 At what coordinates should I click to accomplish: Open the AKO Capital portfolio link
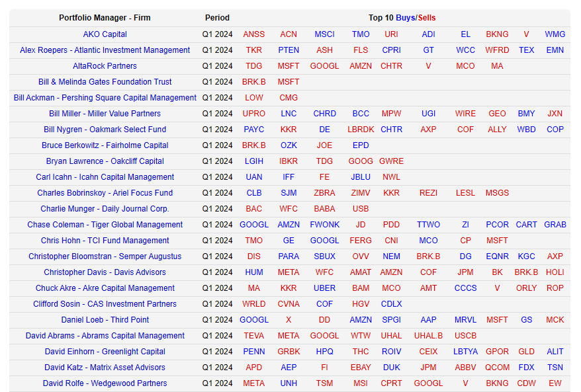pyautogui.click(x=105, y=34)
